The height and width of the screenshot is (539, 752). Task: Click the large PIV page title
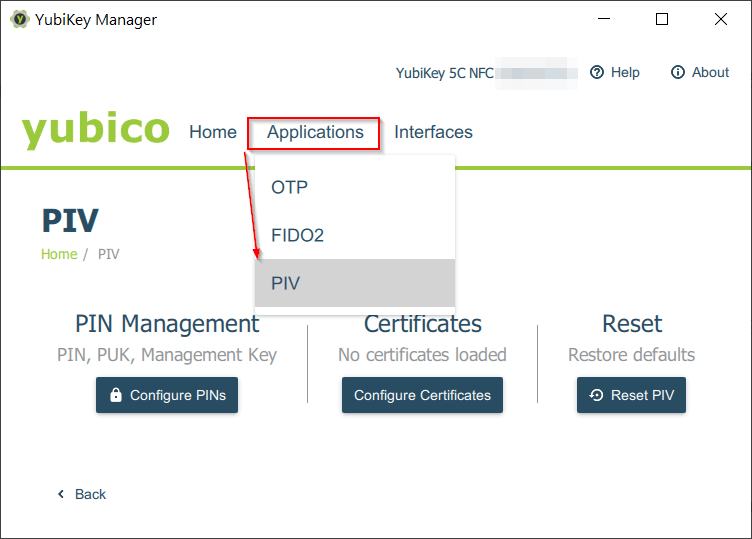(70, 221)
